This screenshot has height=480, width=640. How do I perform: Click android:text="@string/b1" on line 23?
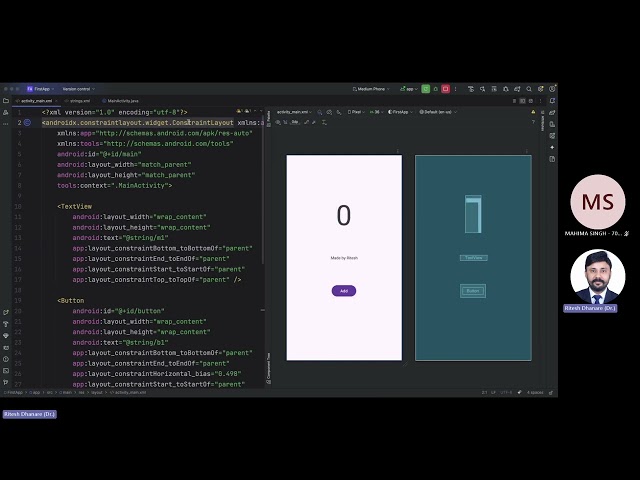coord(120,342)
